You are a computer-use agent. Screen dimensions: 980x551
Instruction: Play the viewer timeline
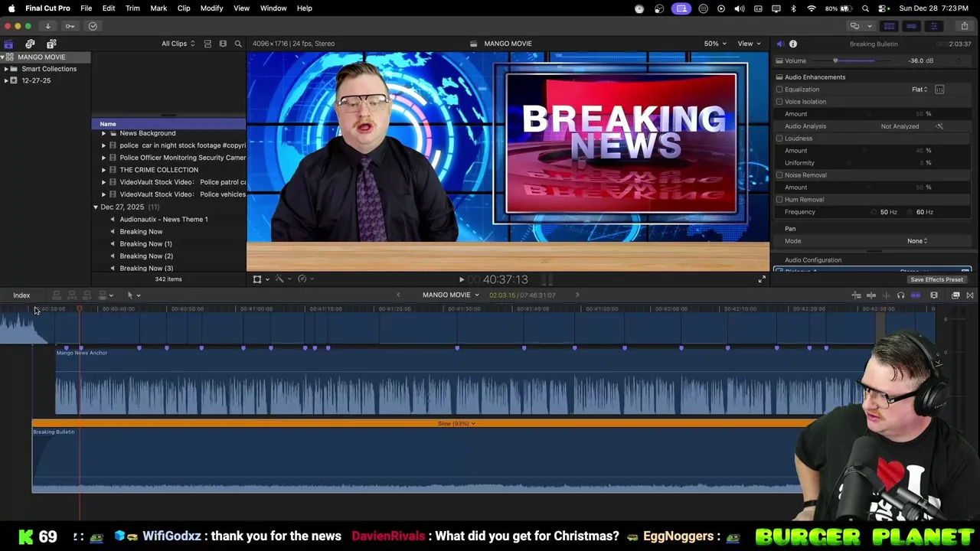click(x=461, y=279)
